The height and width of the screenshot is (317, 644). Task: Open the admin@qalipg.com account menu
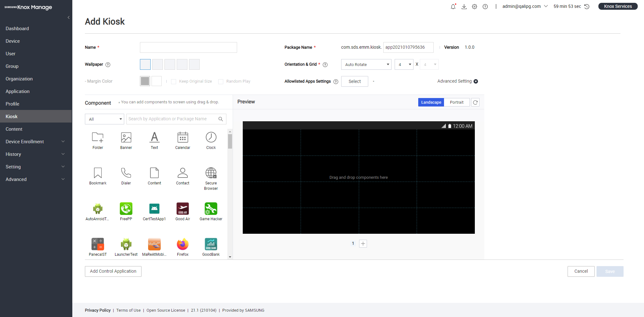[x=525, y=6]
